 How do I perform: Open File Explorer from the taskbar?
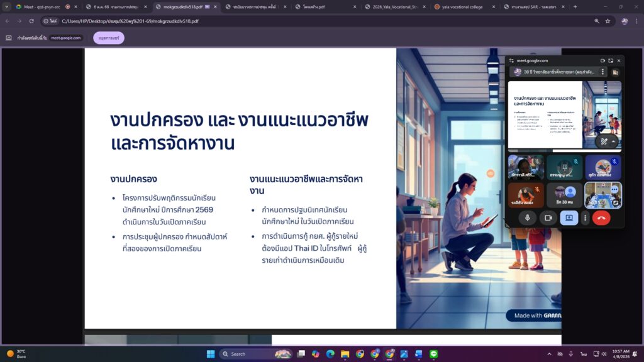(345, 354)
